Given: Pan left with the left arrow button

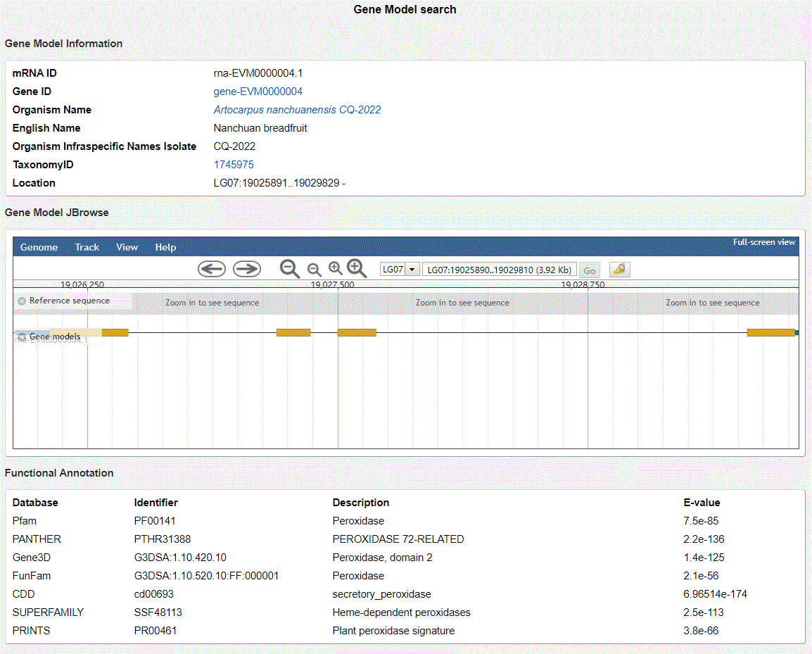Looking at the screenshot, I should click(211, 269).
